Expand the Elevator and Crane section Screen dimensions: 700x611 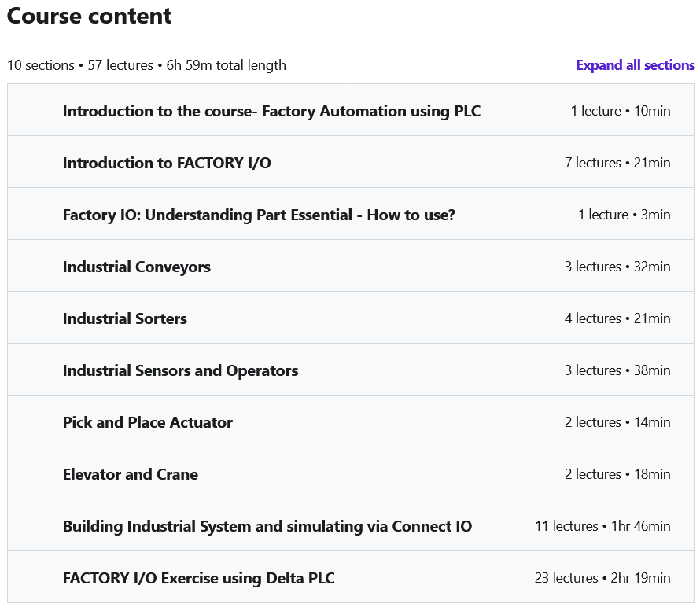tap(131, 474)
